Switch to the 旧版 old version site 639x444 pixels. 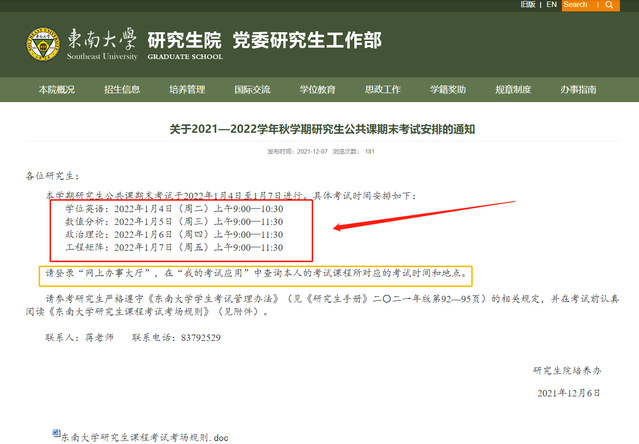(x=527, y=5)
